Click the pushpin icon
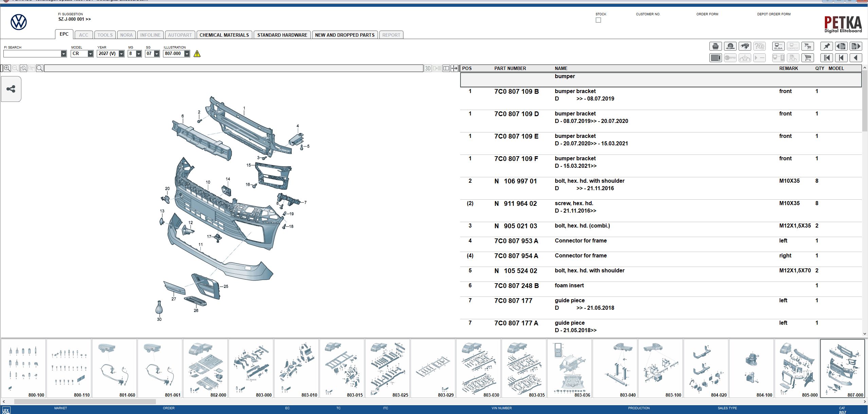Screen dimensions: 868x414 [827, 46]
